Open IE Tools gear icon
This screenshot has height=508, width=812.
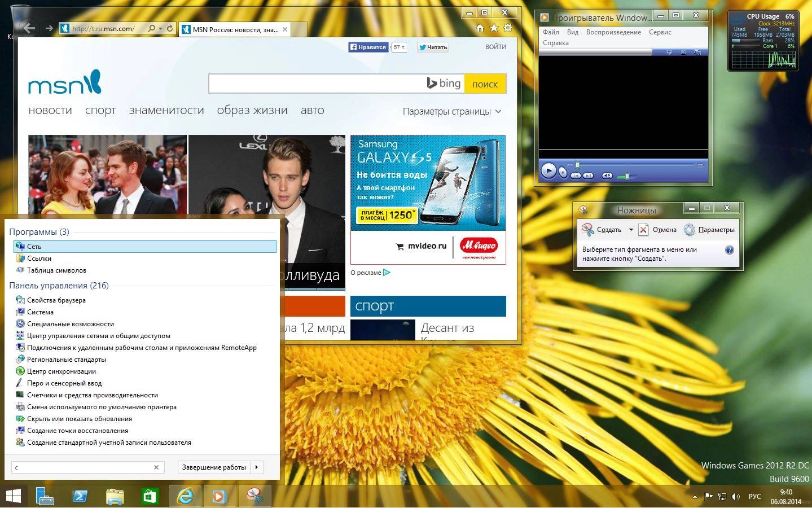508,28
